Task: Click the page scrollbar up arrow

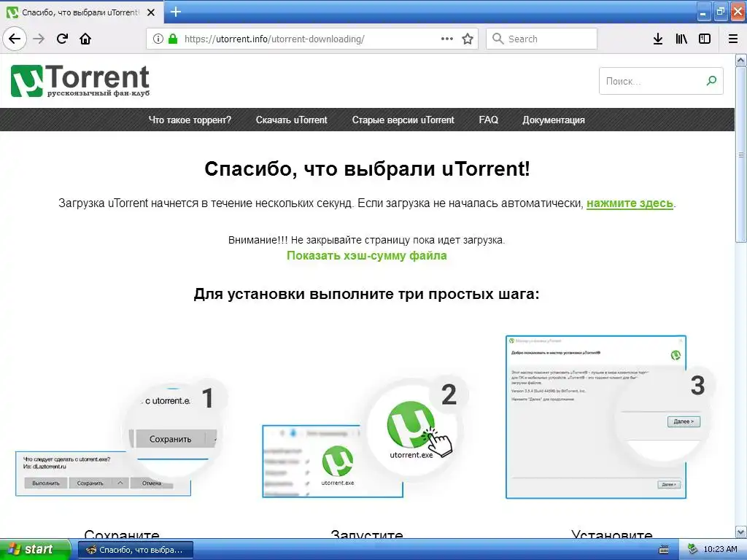Action: (x=741, y=60)
